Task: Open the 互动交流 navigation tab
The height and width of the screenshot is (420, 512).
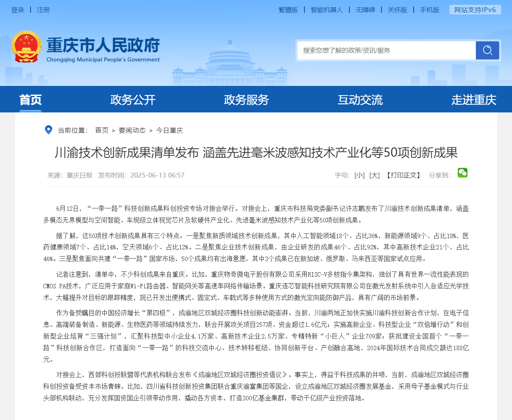Action: coord(360,100)
